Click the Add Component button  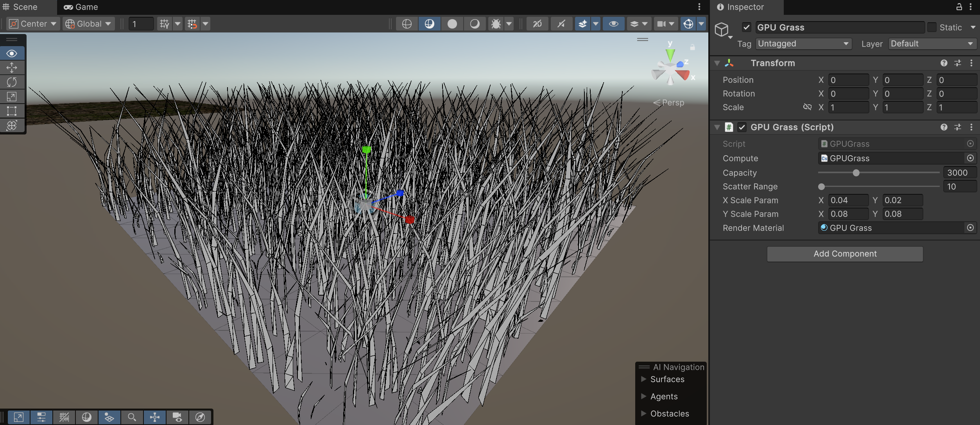(845, 254)
